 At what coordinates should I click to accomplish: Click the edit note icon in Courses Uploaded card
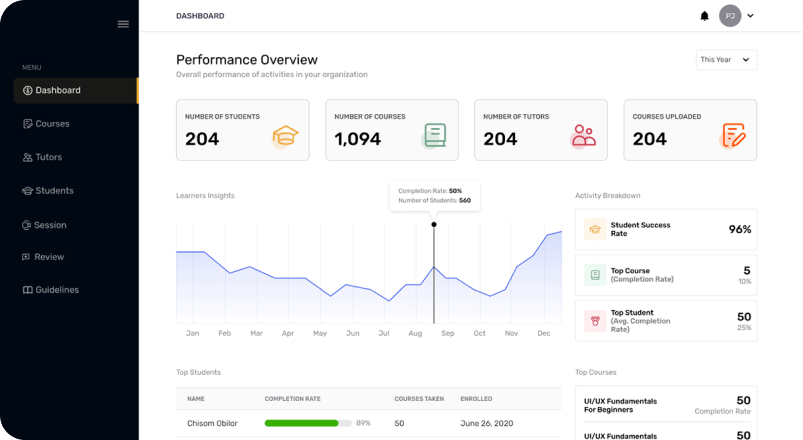733,136
